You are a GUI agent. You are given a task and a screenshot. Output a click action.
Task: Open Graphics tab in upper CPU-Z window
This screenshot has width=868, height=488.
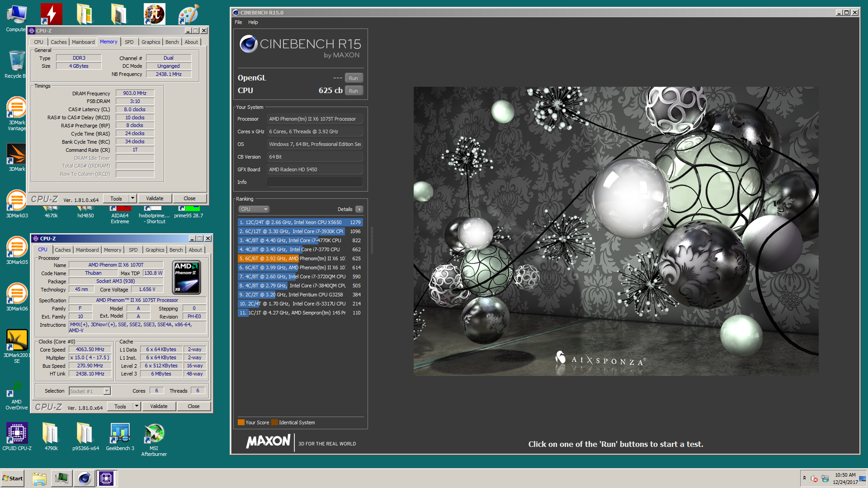151,42
